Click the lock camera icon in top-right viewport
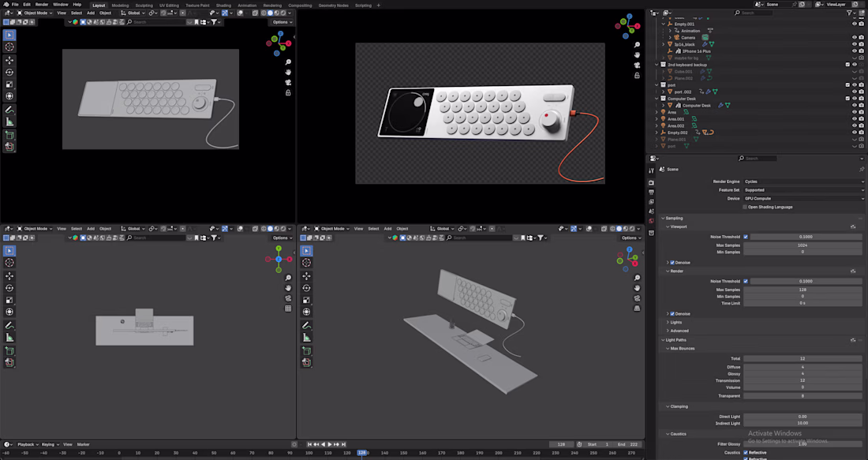Viewport: 868px width, 460px height. (x=637, y=75)
